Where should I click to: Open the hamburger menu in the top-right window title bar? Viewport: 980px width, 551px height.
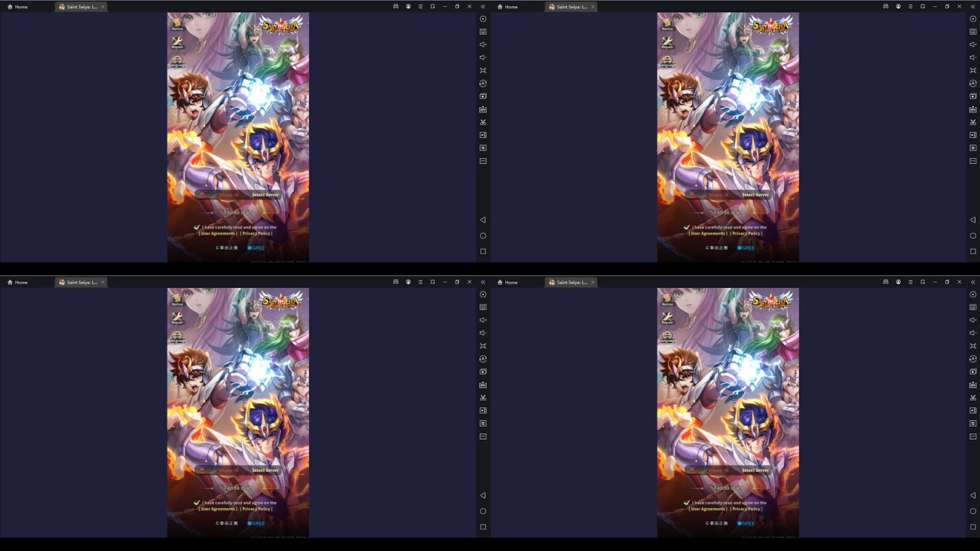(910, 7)
